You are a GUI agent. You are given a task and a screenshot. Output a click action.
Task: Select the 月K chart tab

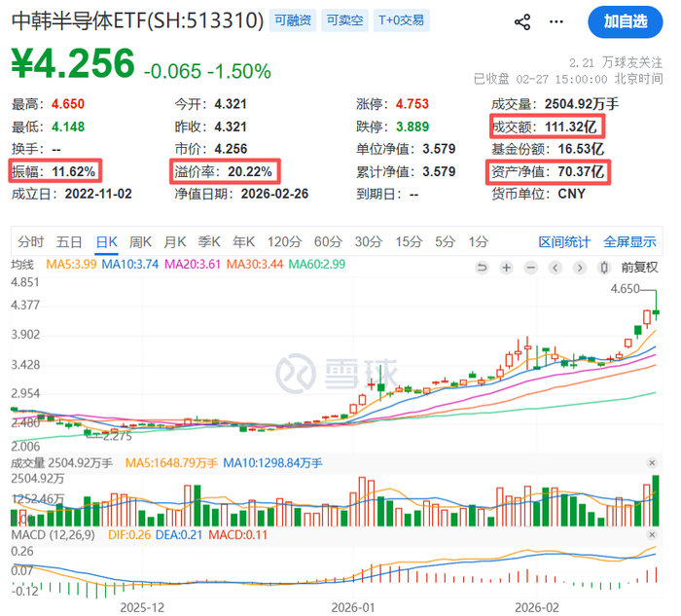(x=174, y=241)
